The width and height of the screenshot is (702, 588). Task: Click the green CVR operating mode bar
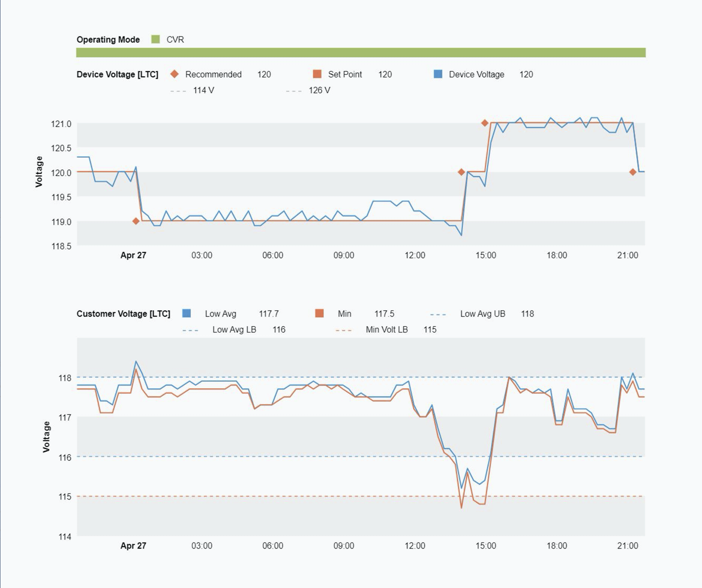(x=360, y=52)
